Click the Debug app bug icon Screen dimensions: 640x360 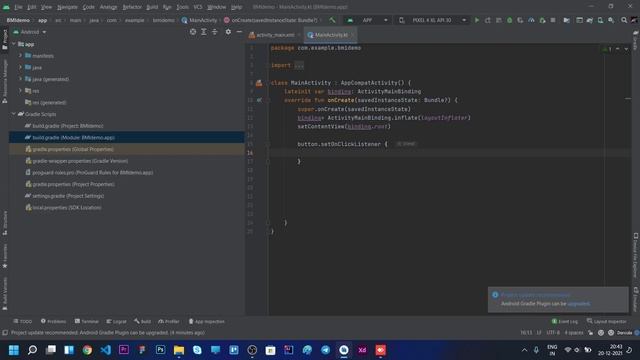pos(509,20)
